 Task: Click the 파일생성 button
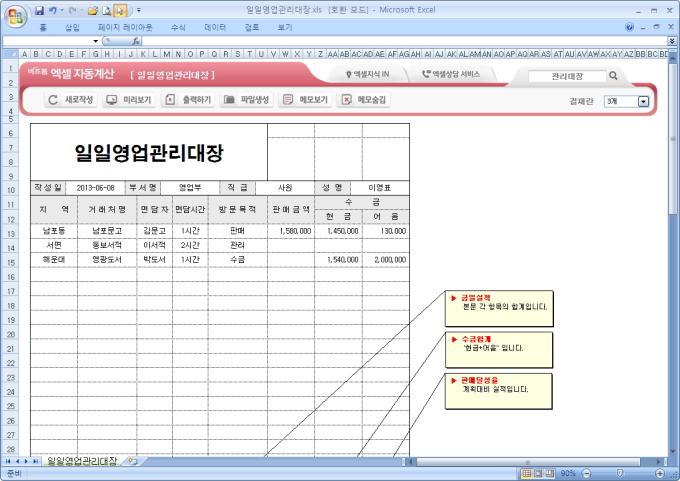pyautogui.click(x=246, y=99)
